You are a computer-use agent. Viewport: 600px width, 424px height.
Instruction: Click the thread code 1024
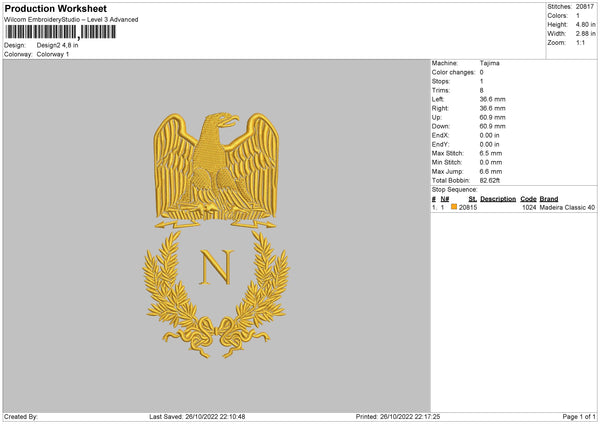click(529, 207)
